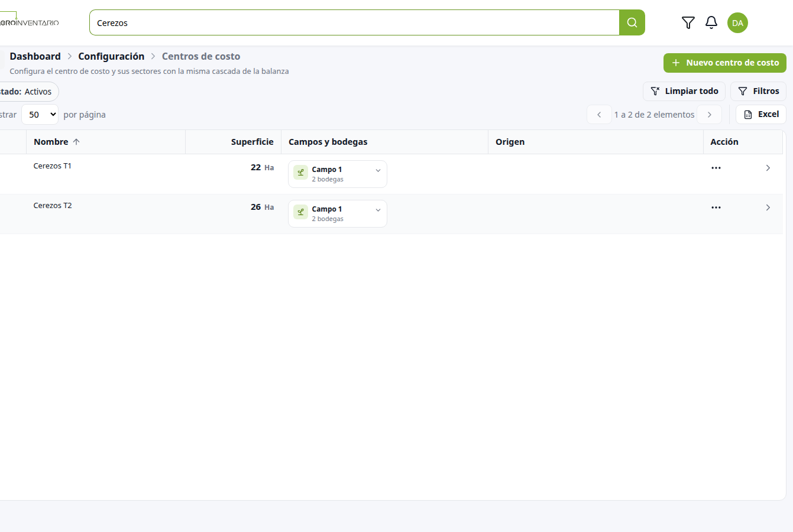Go to the previous page arrow
Screen dimensions: 793x532
[599, 115]
